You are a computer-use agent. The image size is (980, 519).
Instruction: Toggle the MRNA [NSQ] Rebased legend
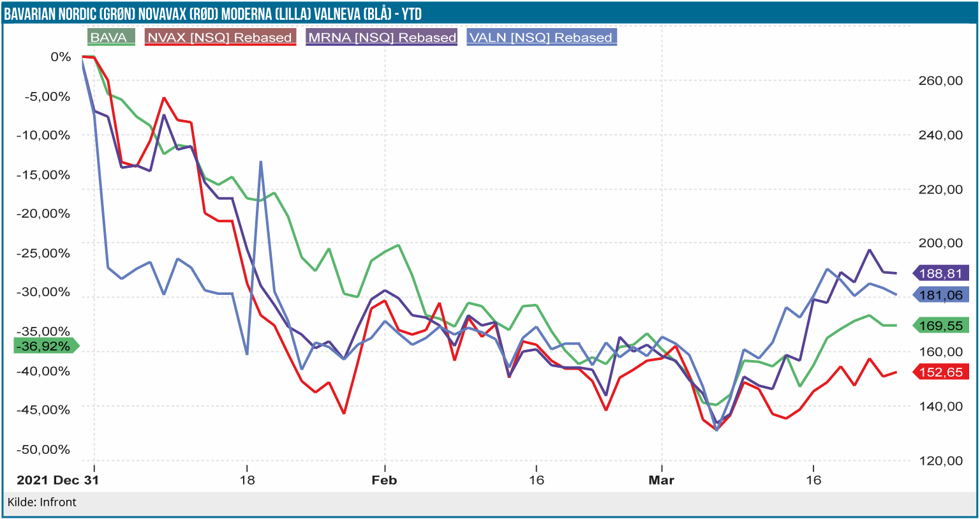coord(382,37)
